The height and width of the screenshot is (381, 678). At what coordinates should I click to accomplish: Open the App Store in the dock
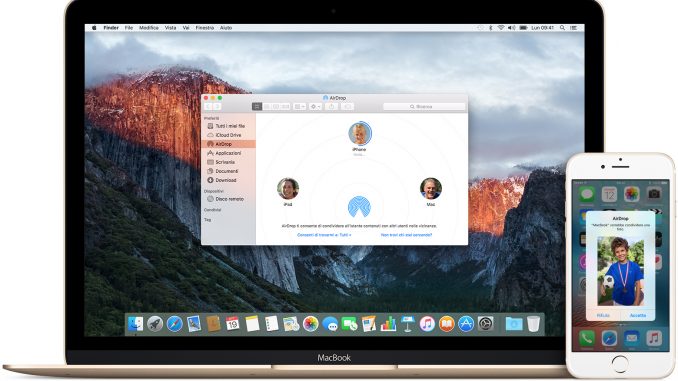466,323
